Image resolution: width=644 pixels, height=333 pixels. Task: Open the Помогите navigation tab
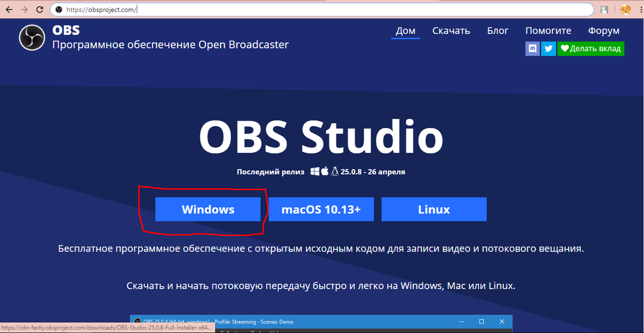(548, 31)
